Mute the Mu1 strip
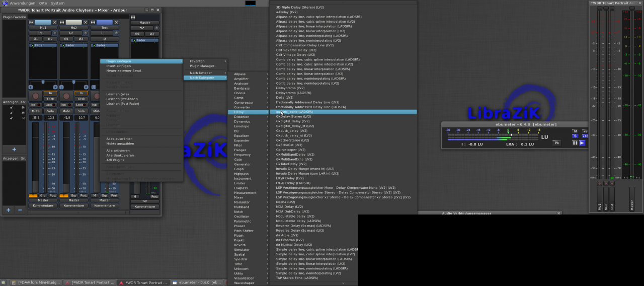Image resolution: width=644 pixels, height=286 pixels. [x=36, y=111]
